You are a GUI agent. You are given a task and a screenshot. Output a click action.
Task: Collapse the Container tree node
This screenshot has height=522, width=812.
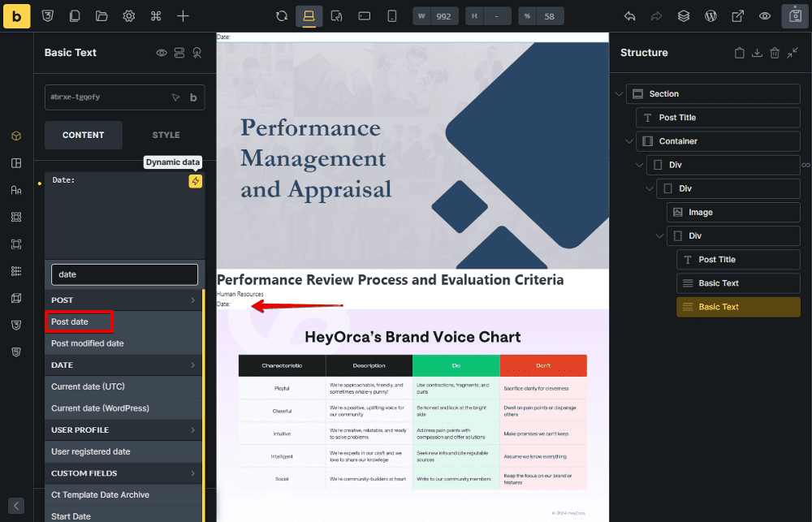point(629,141)
